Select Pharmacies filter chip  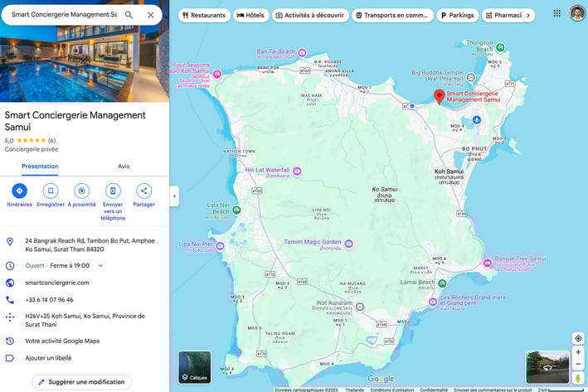click(503, 16)
